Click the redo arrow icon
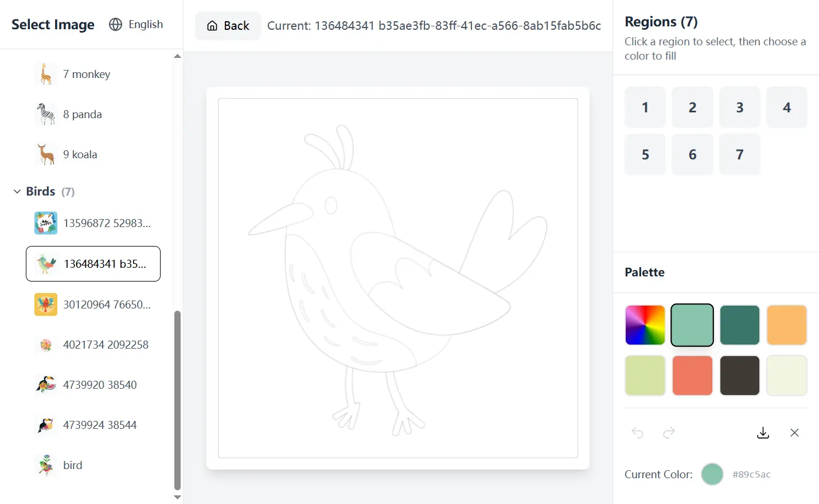819x504 pixels. (669, 433)
